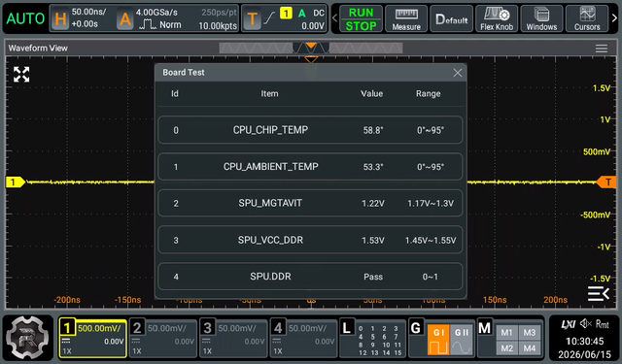Open the M math panel

484,328
